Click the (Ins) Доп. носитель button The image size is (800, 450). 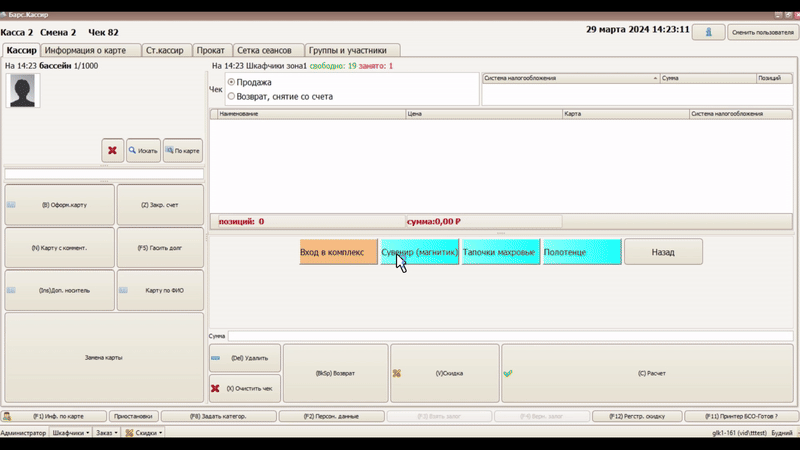click(x=59, y=290)
